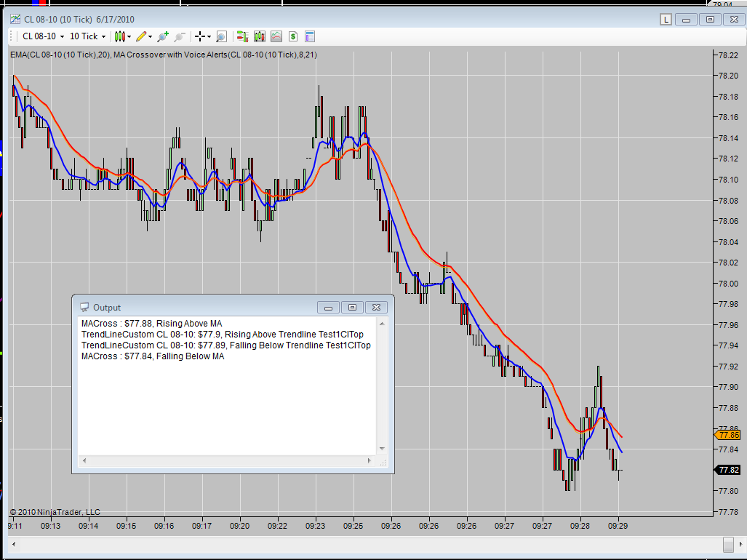The height and width of the screenshot is (560, 747).
Task: Click the 09:23 time axis label
Action: click(x=316, y=526)
